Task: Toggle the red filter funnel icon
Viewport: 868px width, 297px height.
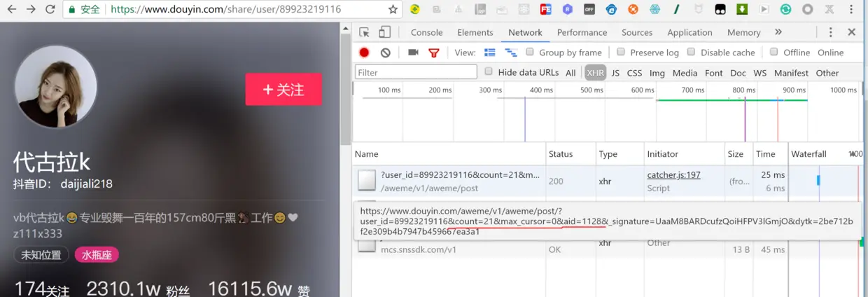Action: pyautogui.click(x=434, y=53)
